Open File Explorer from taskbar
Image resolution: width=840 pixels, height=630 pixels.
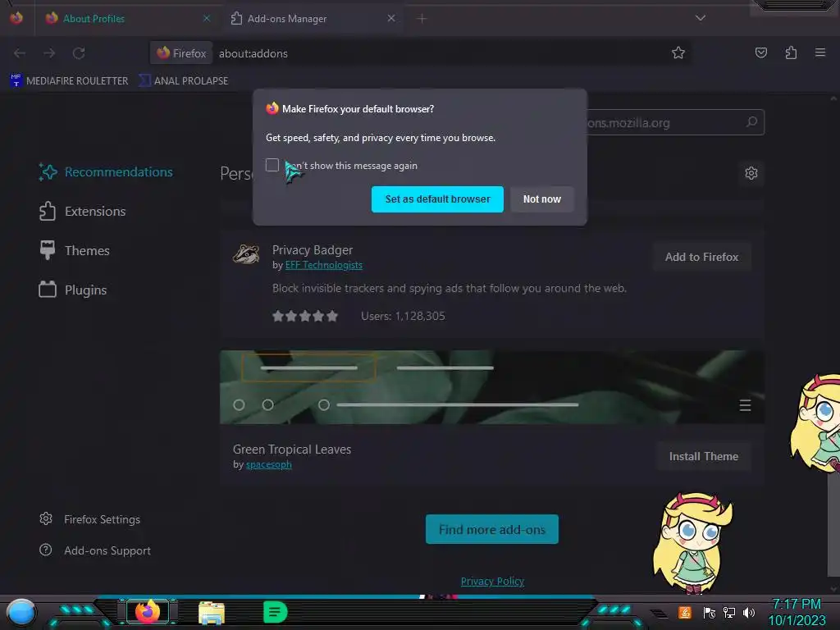pyautogui.click(x=212, y=613)
